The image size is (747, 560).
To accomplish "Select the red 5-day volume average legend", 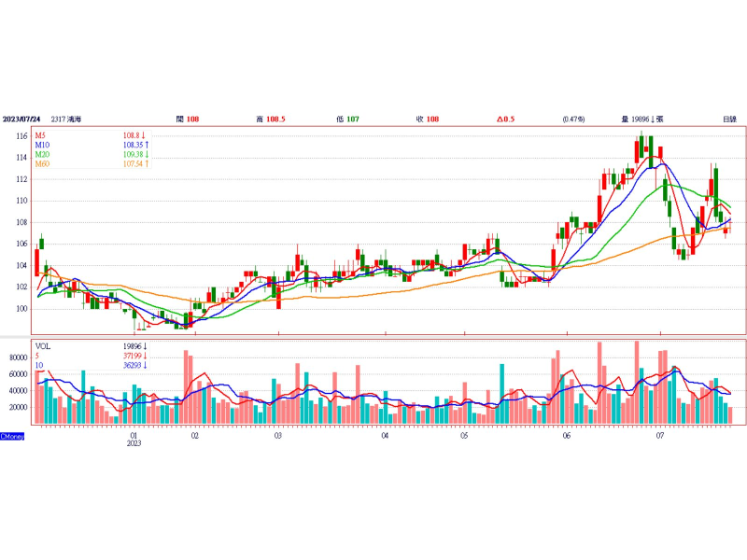I will [38, 355].
